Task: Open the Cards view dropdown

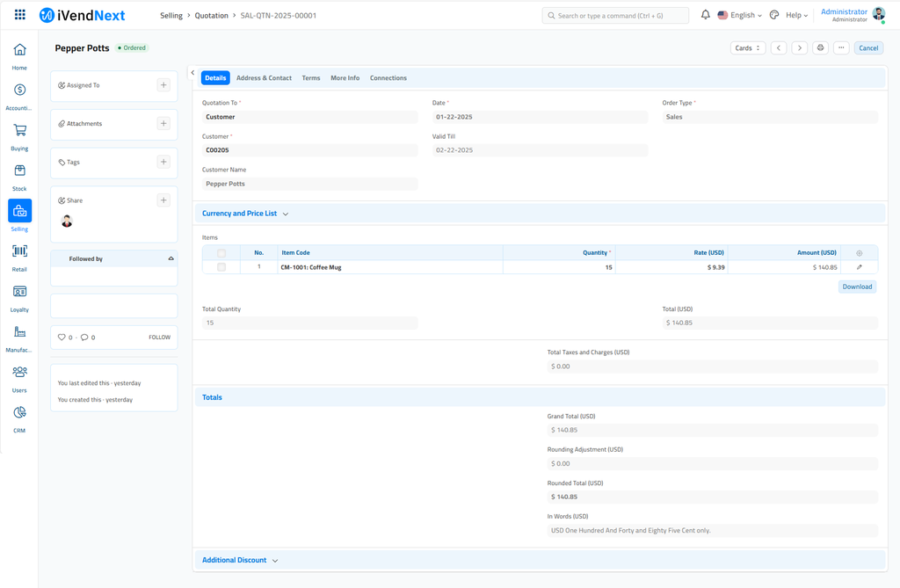Action: click(747, 48)
